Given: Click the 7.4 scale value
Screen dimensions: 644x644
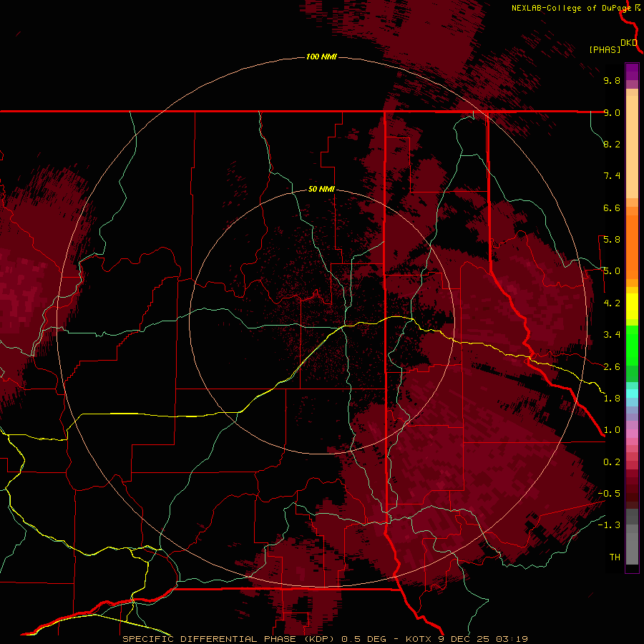Looking at the screenshot, I should (x=612, y=176).
